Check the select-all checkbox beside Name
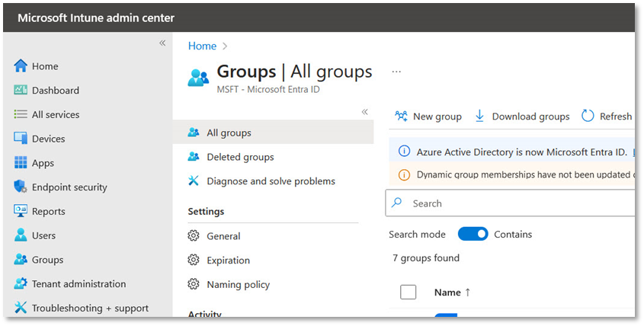 coord(408,292)
